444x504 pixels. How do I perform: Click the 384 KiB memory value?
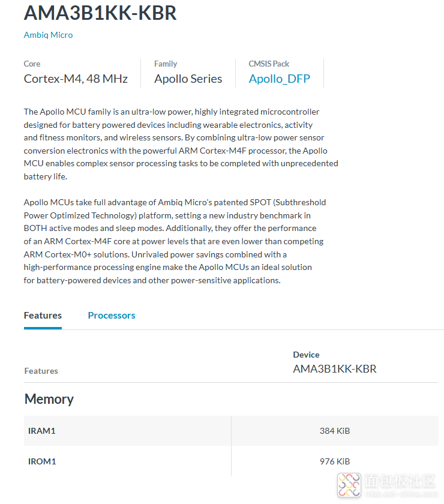point(334,431)
